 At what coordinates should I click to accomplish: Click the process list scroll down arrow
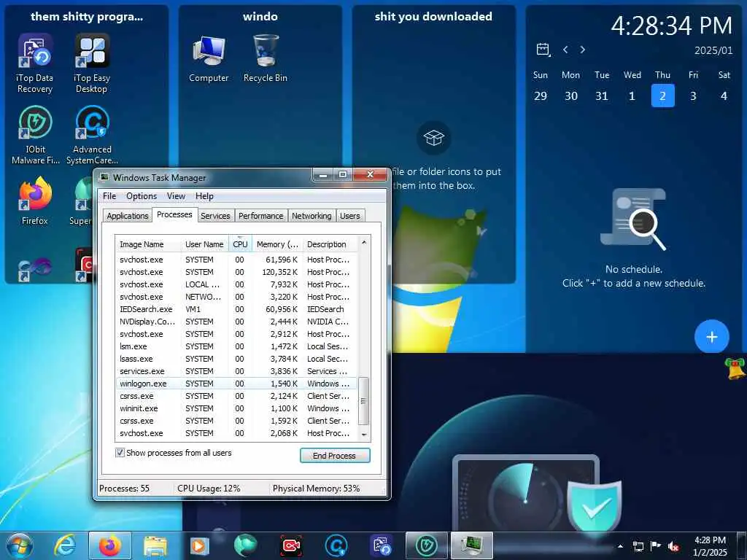[x=363, y=435]
